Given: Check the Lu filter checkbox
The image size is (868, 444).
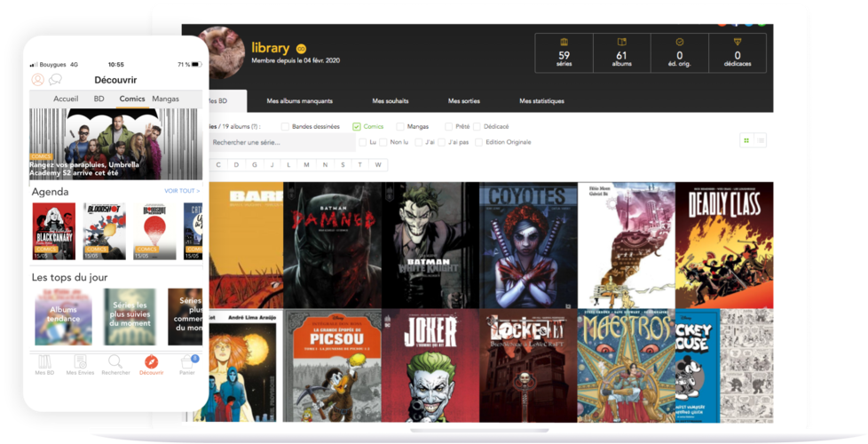Looking at the screenshot, I should [363, 142].
